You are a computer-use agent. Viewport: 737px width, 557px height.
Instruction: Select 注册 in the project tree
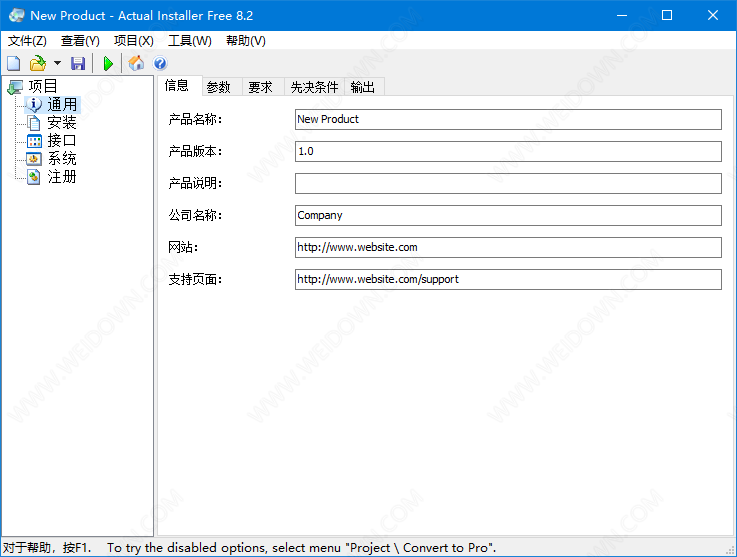(62, 177)
